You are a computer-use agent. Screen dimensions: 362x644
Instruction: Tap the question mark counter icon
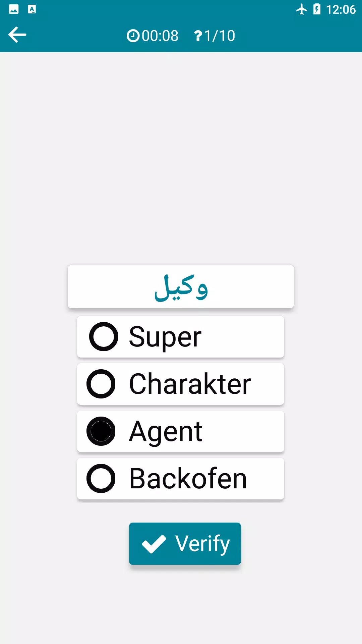(x=198, y=36)
